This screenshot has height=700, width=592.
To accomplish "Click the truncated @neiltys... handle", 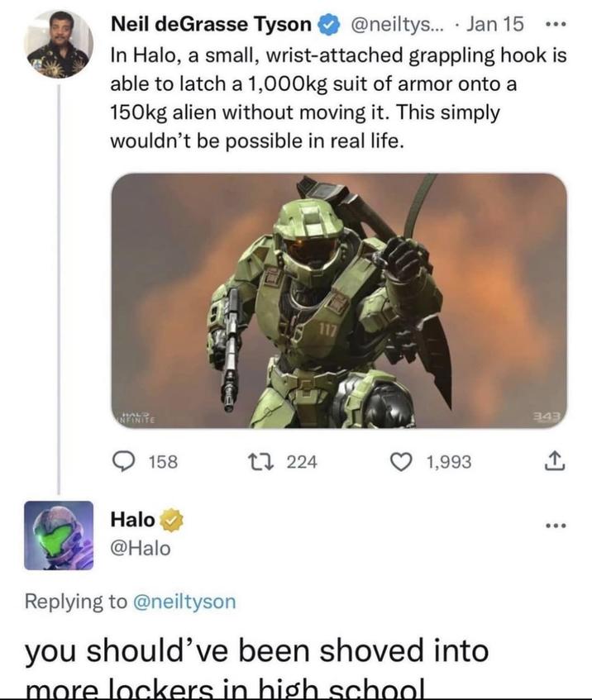I will pos(398,23).
